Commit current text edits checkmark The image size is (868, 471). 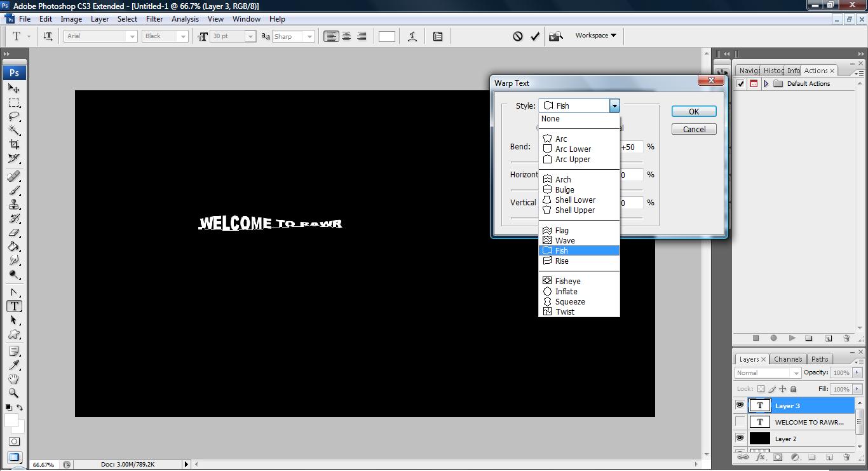(x=535, y=36)
